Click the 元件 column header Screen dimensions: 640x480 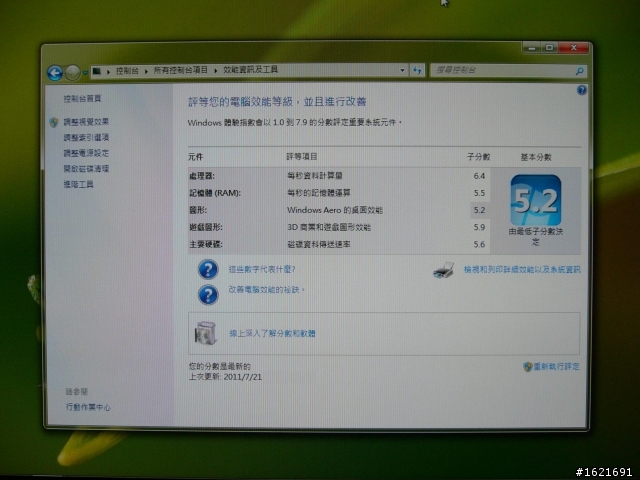[196, 157]
